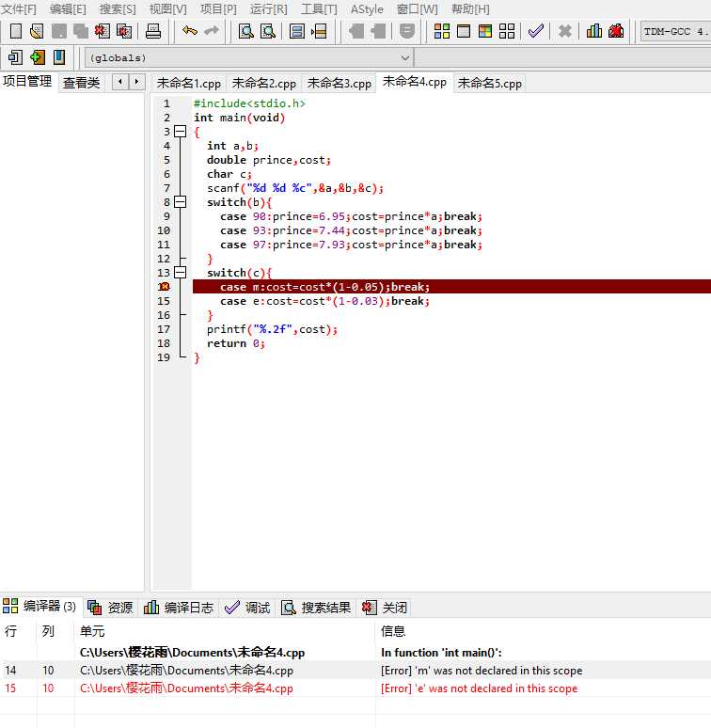Click the Redo arrow icon
The height and width of the screenshot is (728, 711).
pyautogui.click(x=212, y=31)
